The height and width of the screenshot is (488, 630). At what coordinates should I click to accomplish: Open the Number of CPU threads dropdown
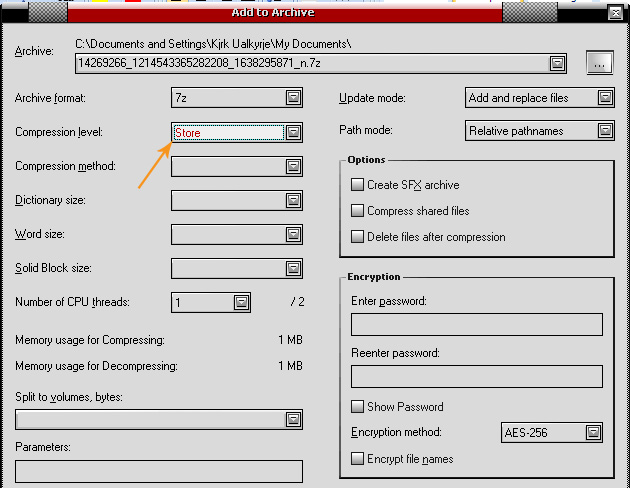pos(241,302)
